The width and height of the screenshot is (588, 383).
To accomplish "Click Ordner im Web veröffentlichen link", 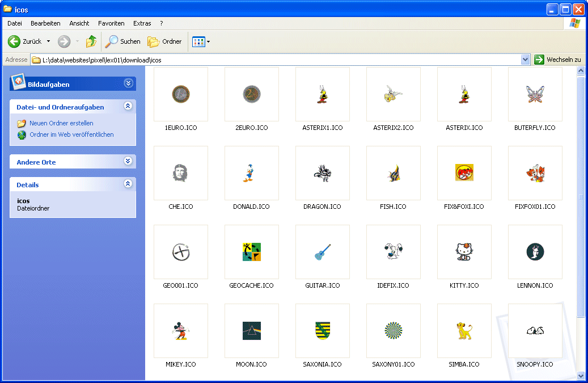I will pyautogui.click(x=71, y=134).
